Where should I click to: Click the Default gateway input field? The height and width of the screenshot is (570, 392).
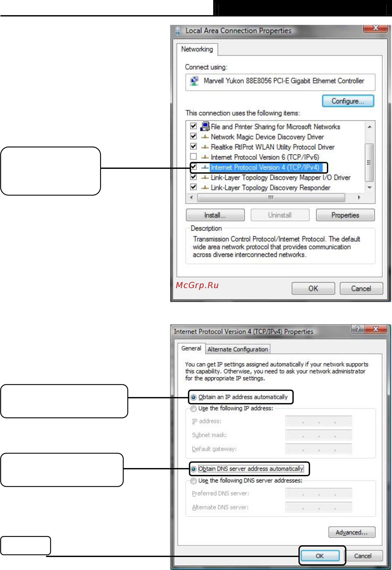[x=318, y=449]
